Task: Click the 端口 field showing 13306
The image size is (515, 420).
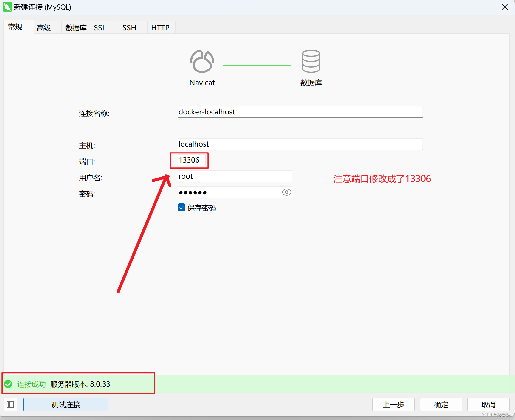Action: coord(192,160)
